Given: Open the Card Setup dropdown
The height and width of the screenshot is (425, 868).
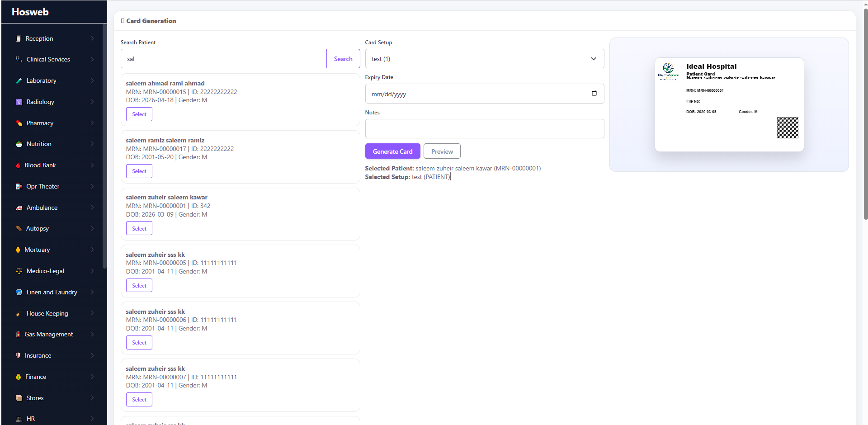Looking at the screenshot, I should (484, 59).
